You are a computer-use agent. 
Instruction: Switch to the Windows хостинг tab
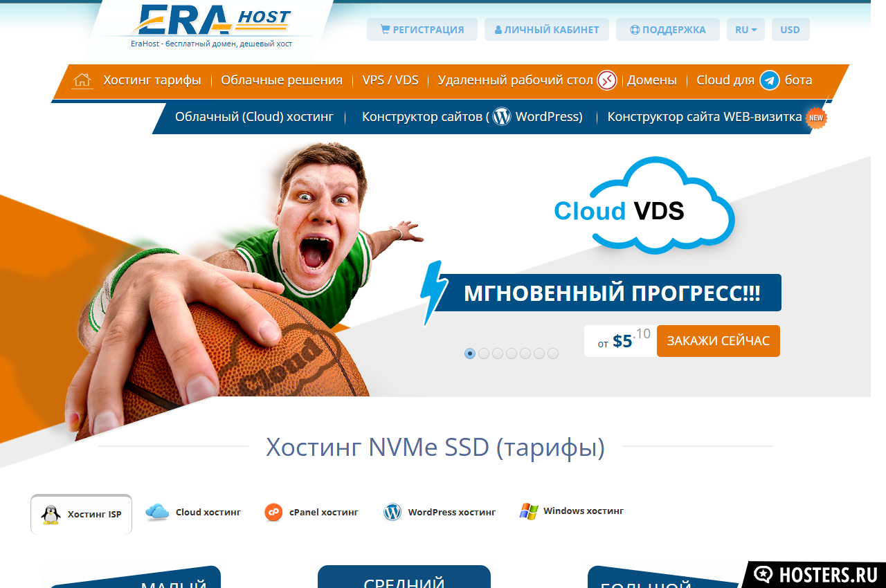572,511
